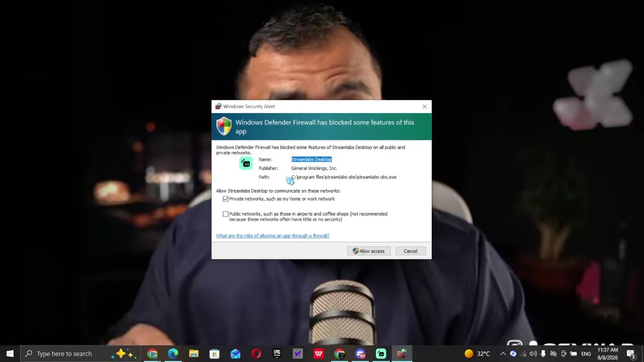This screenshot has height=362, width=644.
Task: Click the battery status tray icon
Action: point(574,353)
